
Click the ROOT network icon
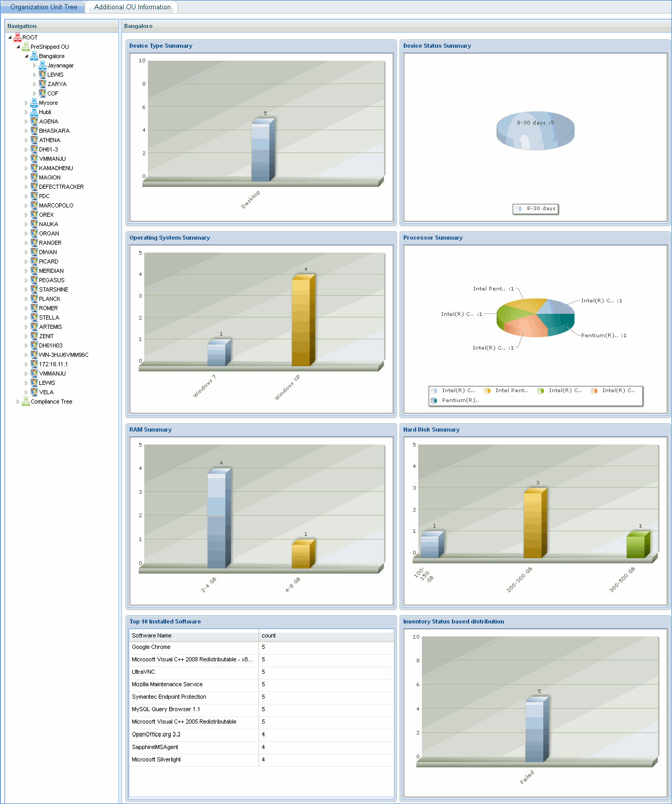point(18,37)
